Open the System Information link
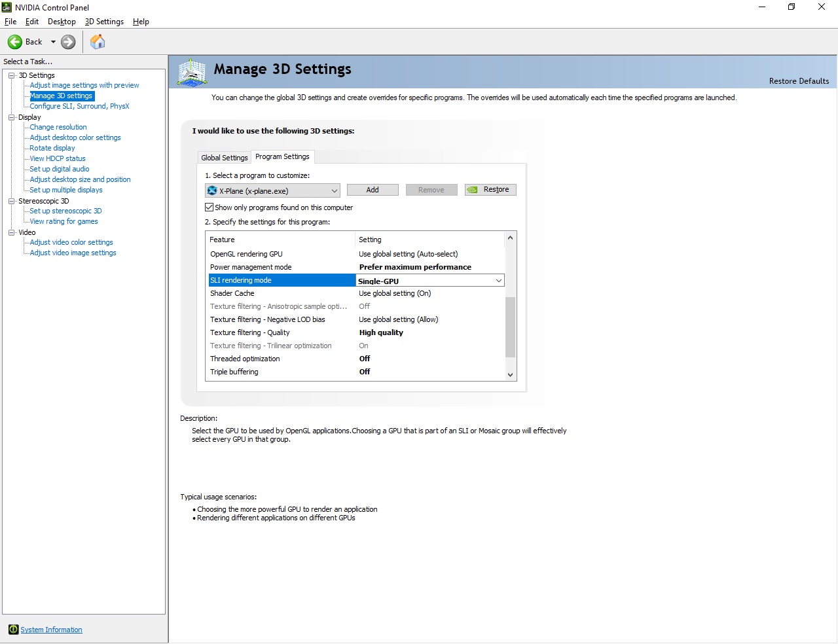 [x=51, y=630]
